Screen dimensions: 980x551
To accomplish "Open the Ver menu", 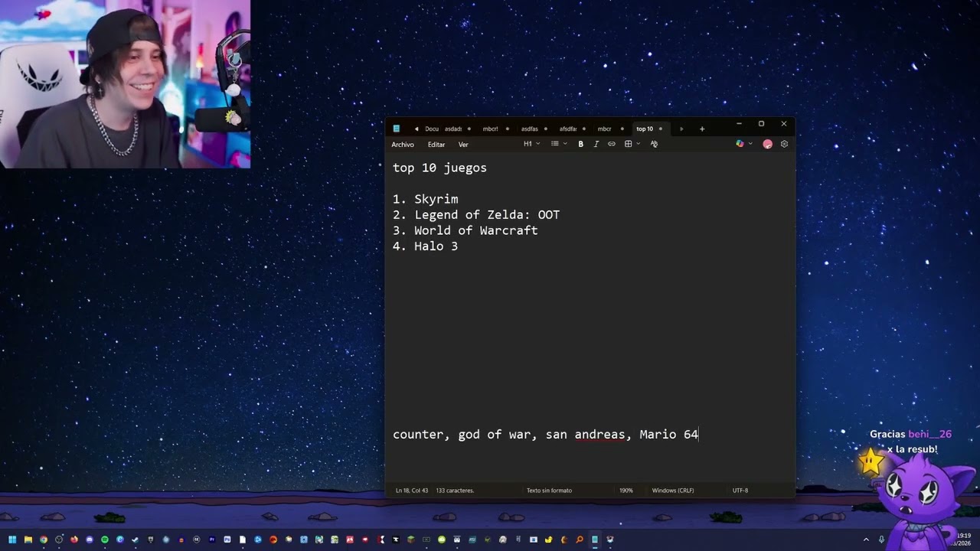I will pyautogui.click(x=463, y=145).
